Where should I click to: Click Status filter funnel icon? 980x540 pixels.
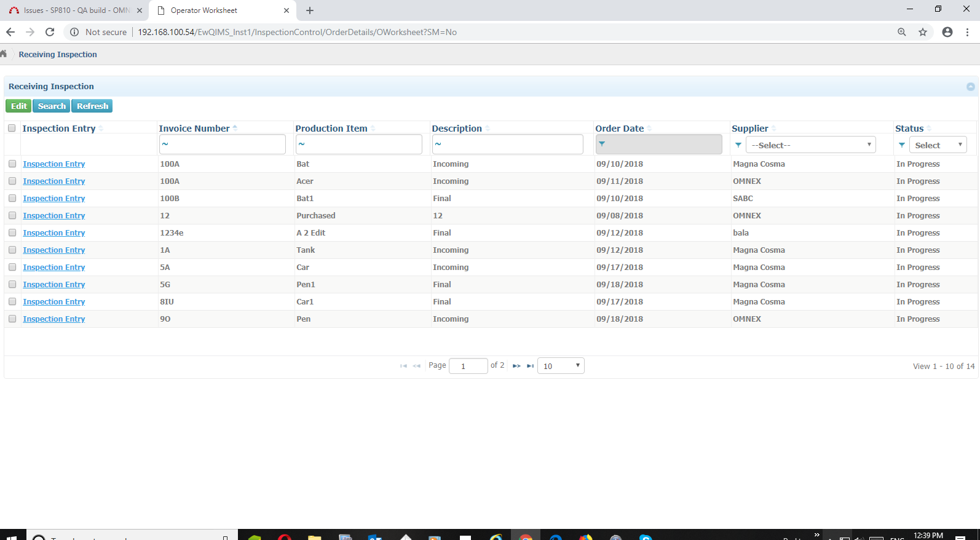pos(902,145)
